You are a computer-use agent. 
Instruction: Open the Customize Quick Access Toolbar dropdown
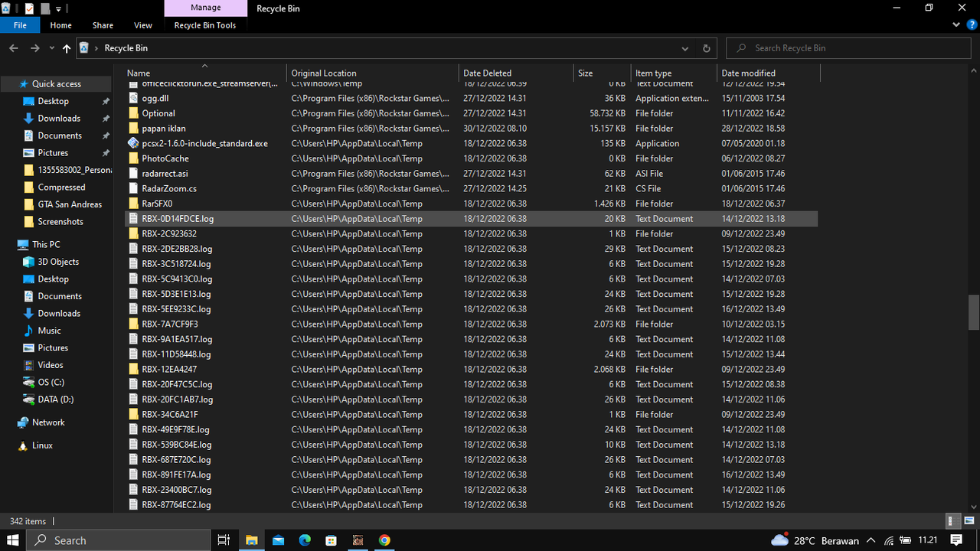[x=59, y=8]
